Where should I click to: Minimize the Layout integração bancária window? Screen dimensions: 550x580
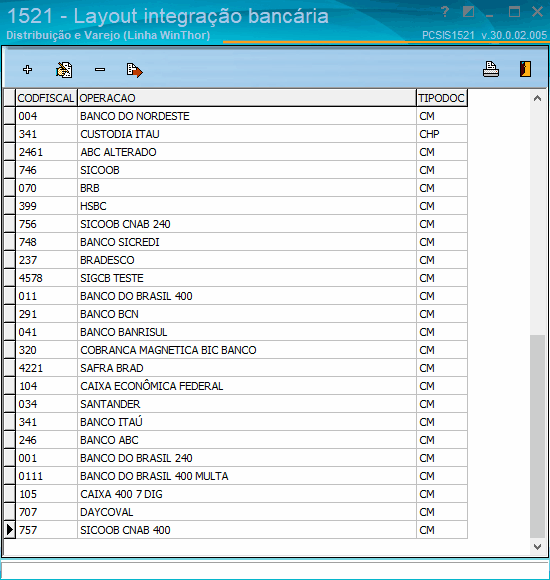tap(490, 15)
